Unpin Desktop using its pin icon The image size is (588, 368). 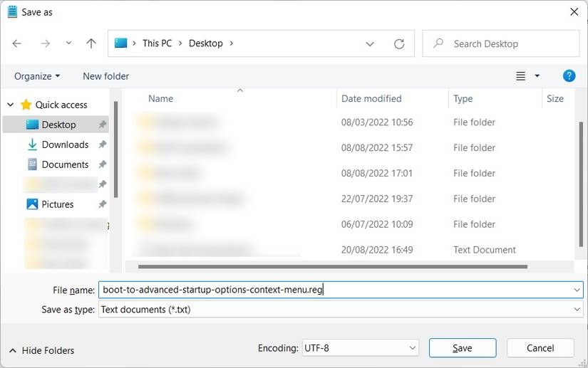point(103,125)
